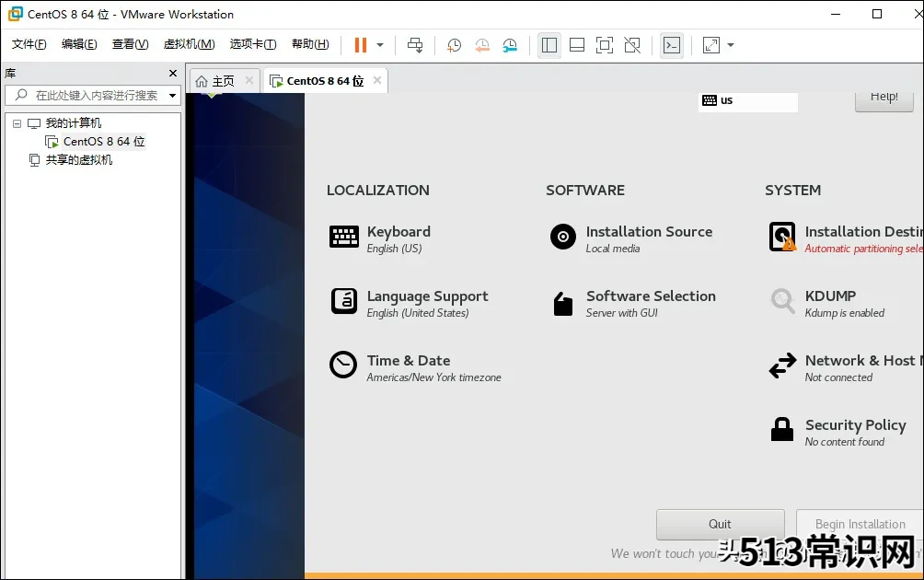Close the 主页 tab
924x580 pixels.
tap(249, 80)
